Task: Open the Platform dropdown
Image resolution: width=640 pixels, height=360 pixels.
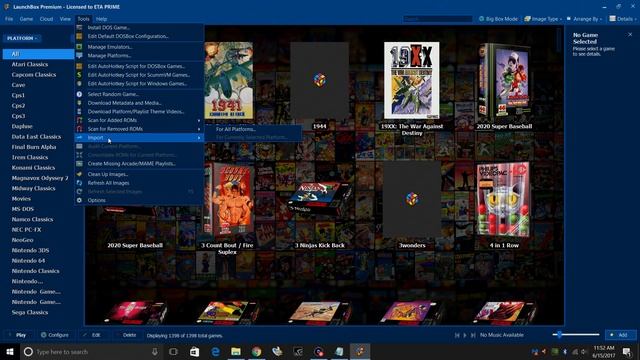Action: click(x=22, y=38)
